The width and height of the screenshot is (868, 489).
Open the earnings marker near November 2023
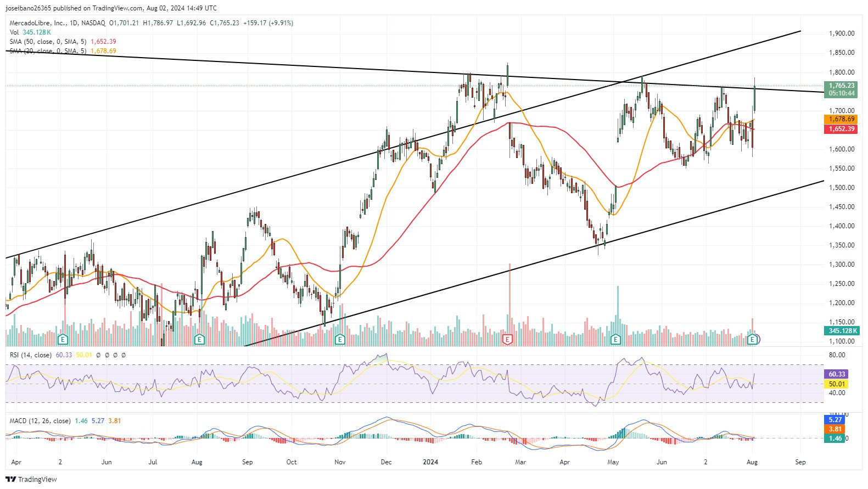(x=340, y=340)
